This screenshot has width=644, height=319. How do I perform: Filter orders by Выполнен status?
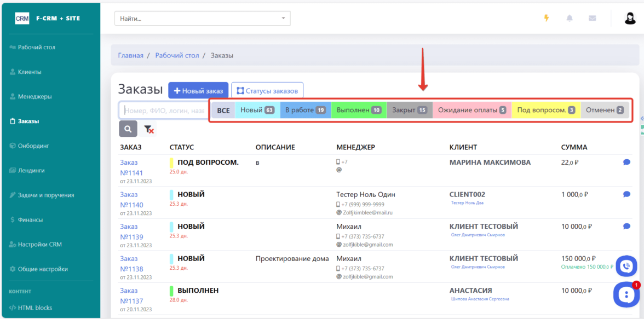point(359,111)
